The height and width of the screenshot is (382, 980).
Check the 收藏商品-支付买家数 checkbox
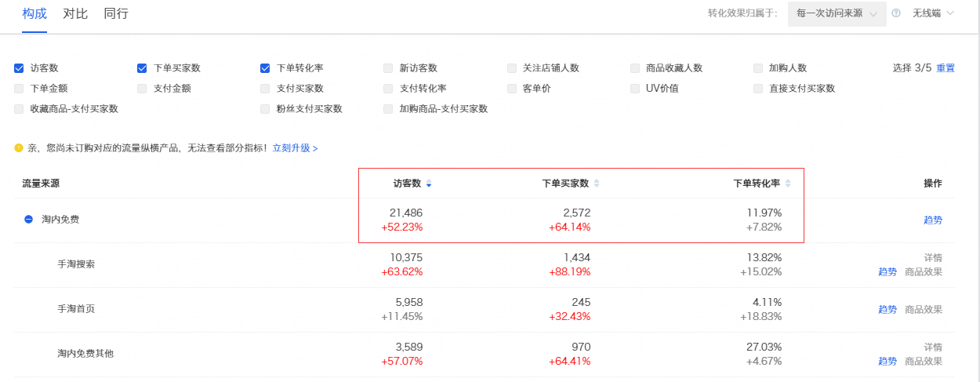[x=19, y=109]
